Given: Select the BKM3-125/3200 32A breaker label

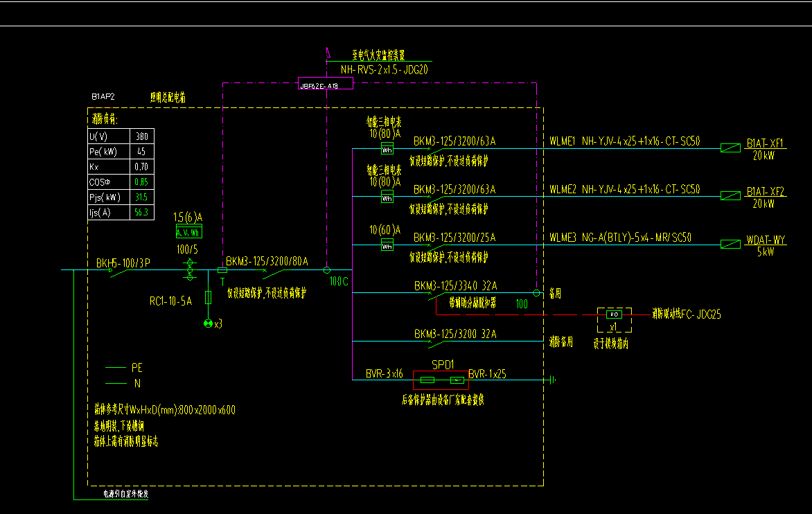Looking at the screenshot, I should coord(455,334).
